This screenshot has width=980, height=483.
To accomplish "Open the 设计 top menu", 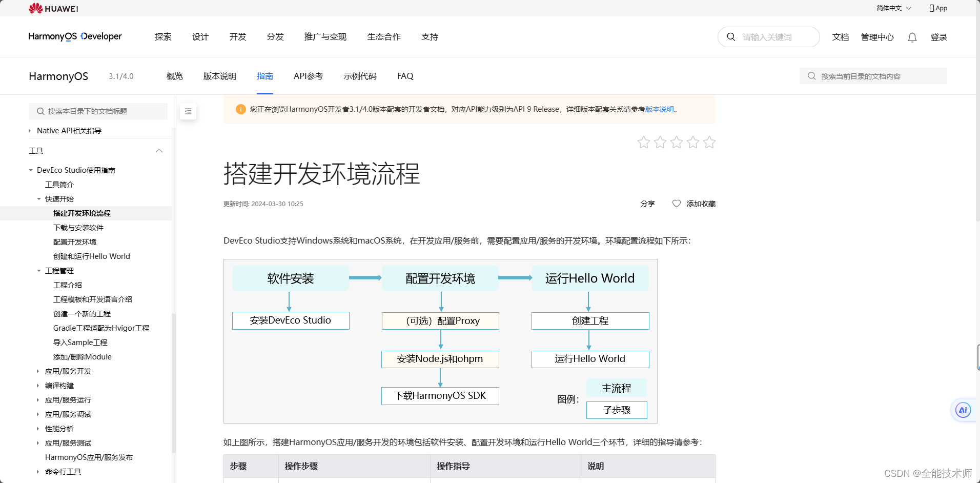I will (200, 37).
